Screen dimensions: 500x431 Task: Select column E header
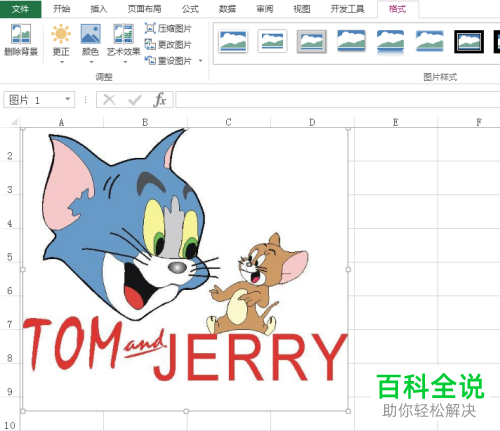(x=396, y=122)
